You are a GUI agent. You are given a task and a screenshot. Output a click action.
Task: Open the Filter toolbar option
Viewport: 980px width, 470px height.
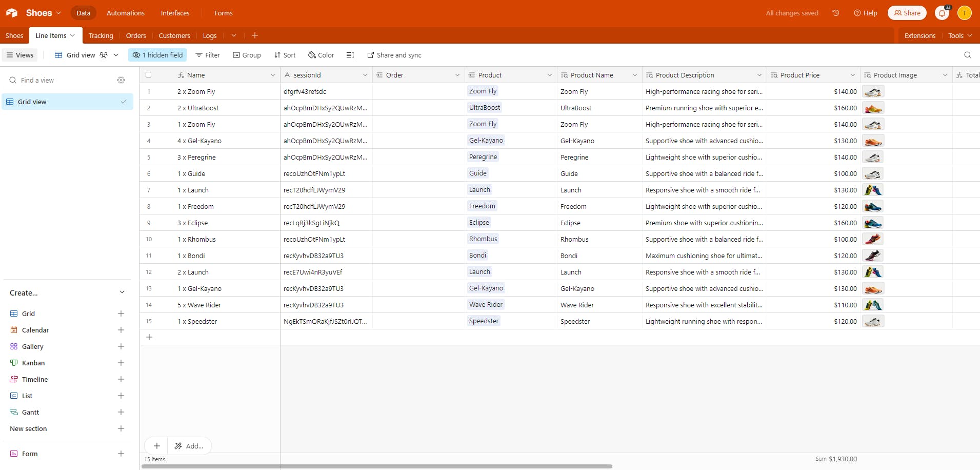(208, 55)
